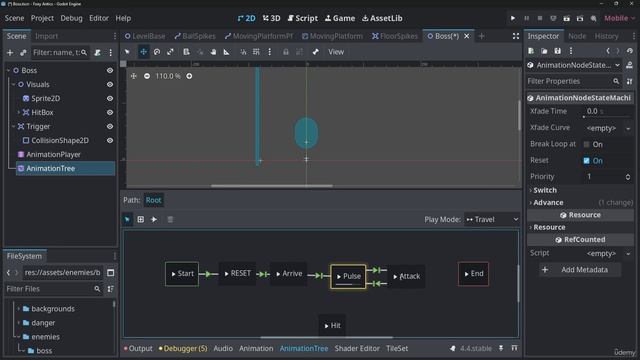The height and width of the screenshot is (360, 640).
Task: Go to previous edited object in Inspector
Action: point(608,51)
